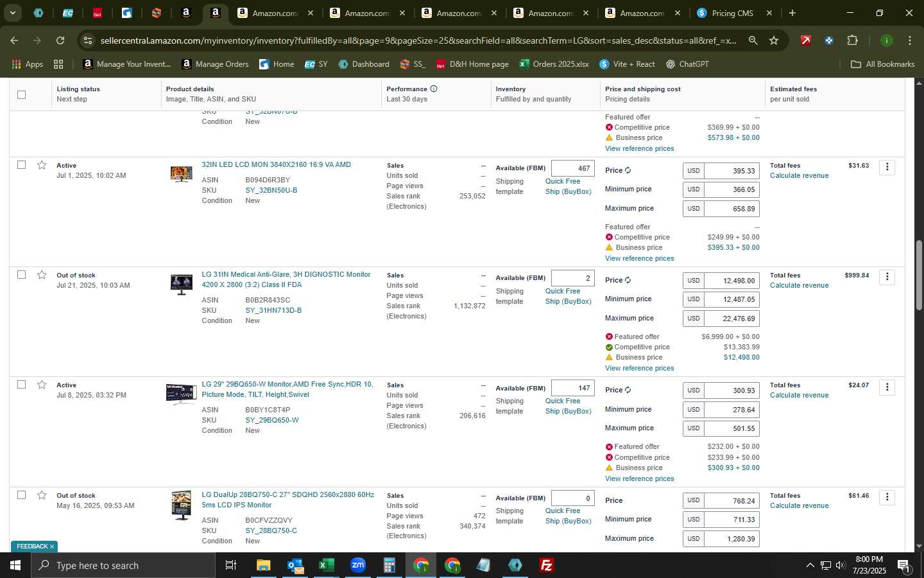Open notification center icon in system tray
Viewport: 924px width, 578px height.
point(903,565)
